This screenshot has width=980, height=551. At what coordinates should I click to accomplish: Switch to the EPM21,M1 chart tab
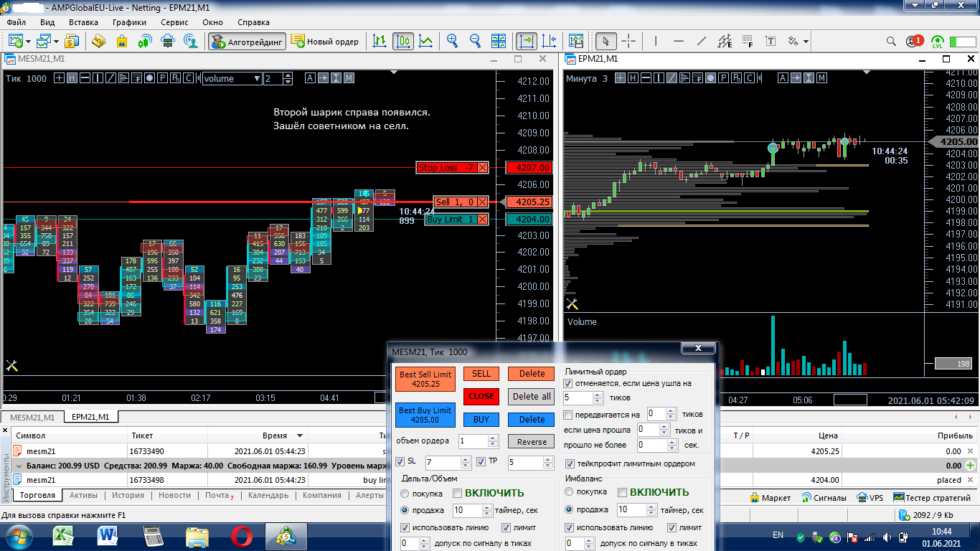point(91,417)
